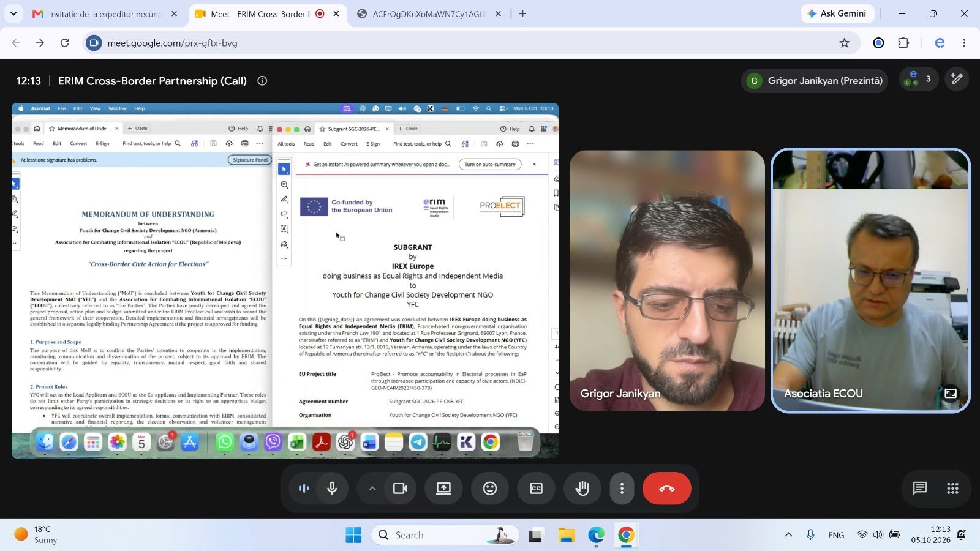Click the Ask Gemini button
This screenshot has height=551, width=980.
point(837,13)
